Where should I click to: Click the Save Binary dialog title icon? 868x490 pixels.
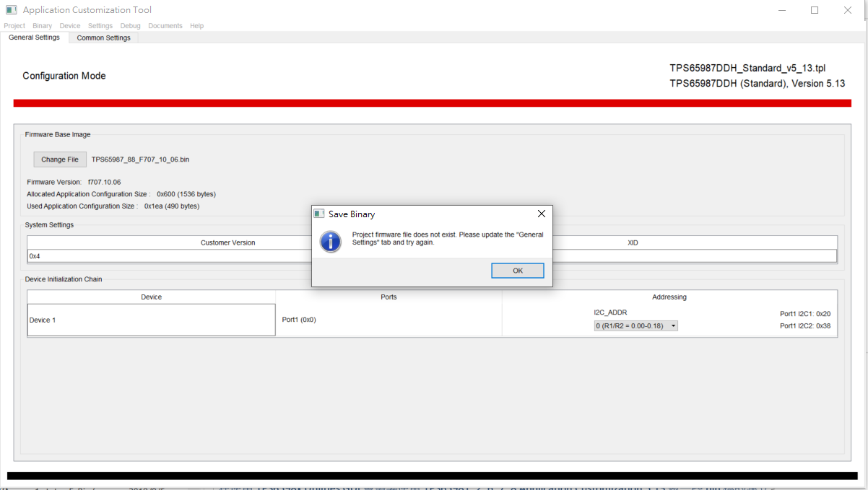[319, 214]
